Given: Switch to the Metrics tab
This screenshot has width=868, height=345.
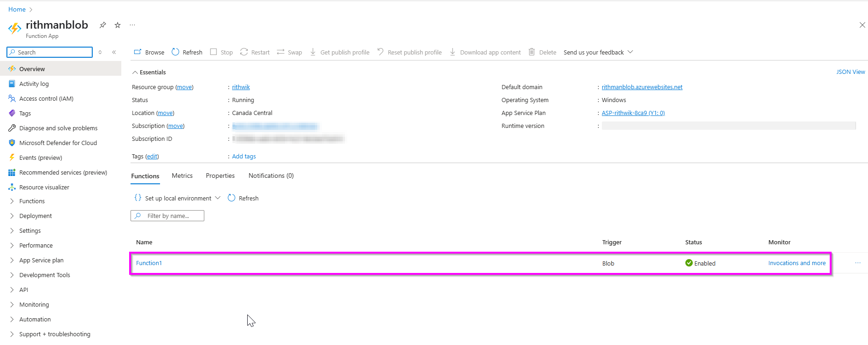Looking at the screenshot, I should tap(182, 176).
